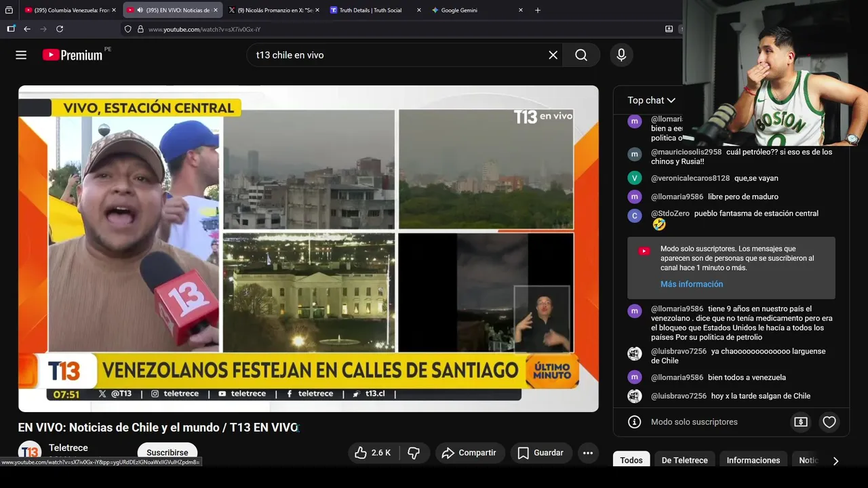Open the tab list button in tab bar
The image size is (868, 488).
click(9, 10)
